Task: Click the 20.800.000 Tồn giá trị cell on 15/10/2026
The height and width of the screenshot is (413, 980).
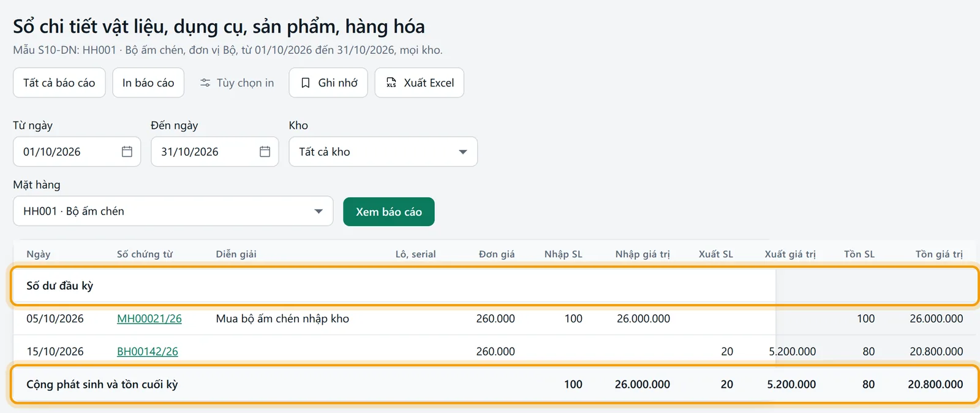Action: point(936,352)
